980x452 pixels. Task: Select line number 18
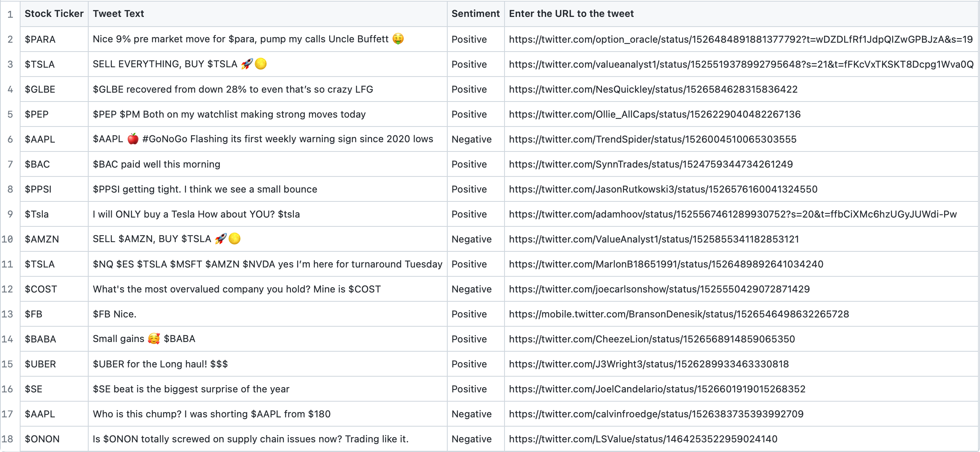[x=8, y=439]
